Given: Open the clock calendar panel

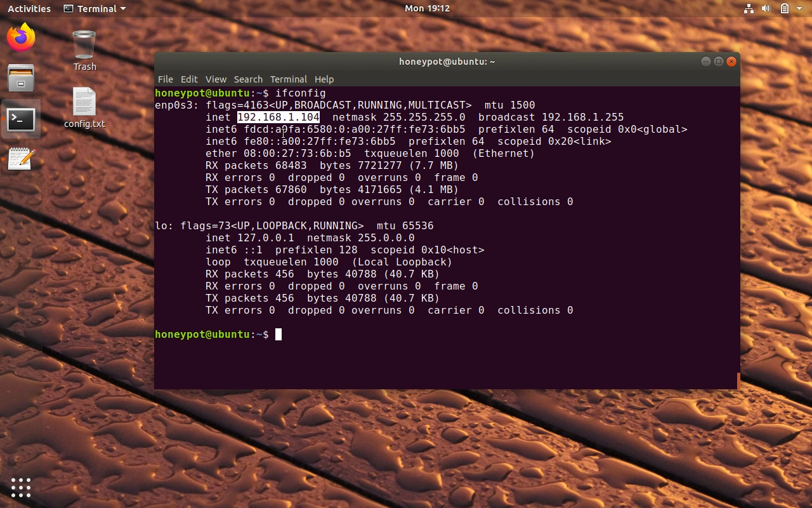Looking at the screenshot, I should 427,8.
